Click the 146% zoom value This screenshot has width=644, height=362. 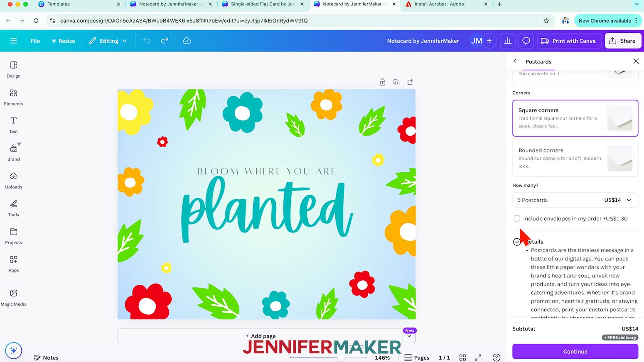382,357
